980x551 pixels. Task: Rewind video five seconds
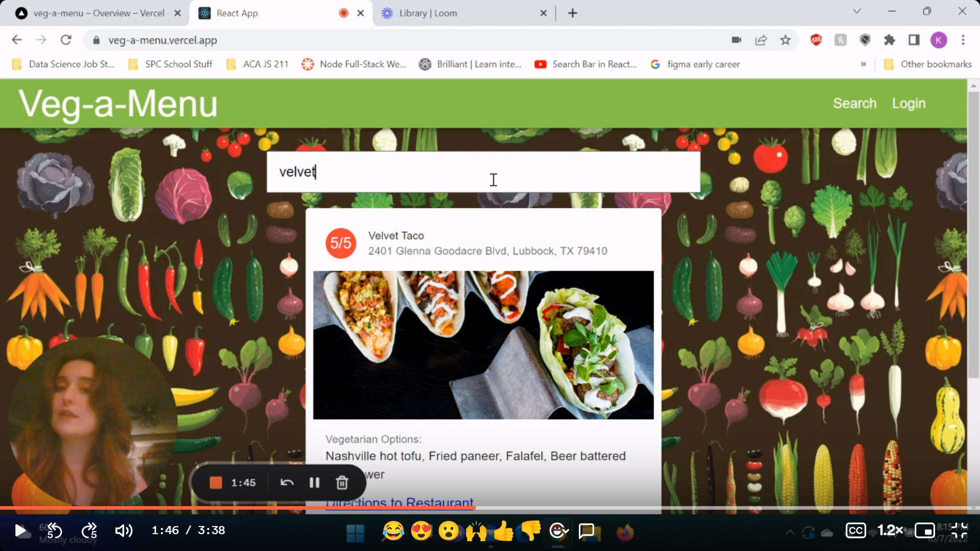click(x=54, y=531)
